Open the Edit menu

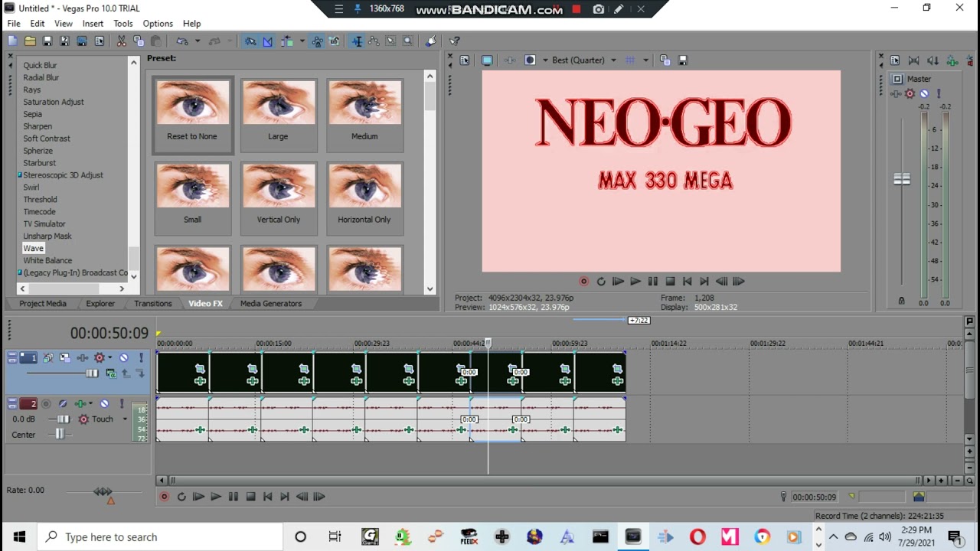37,24
